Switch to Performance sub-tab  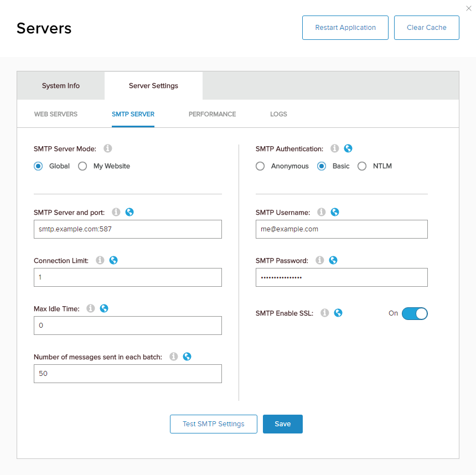[212, 114]
